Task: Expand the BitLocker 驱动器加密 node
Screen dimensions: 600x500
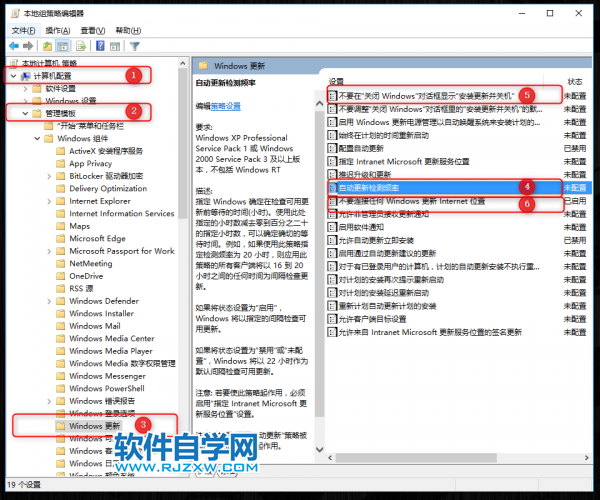Action: coord(49,176)
